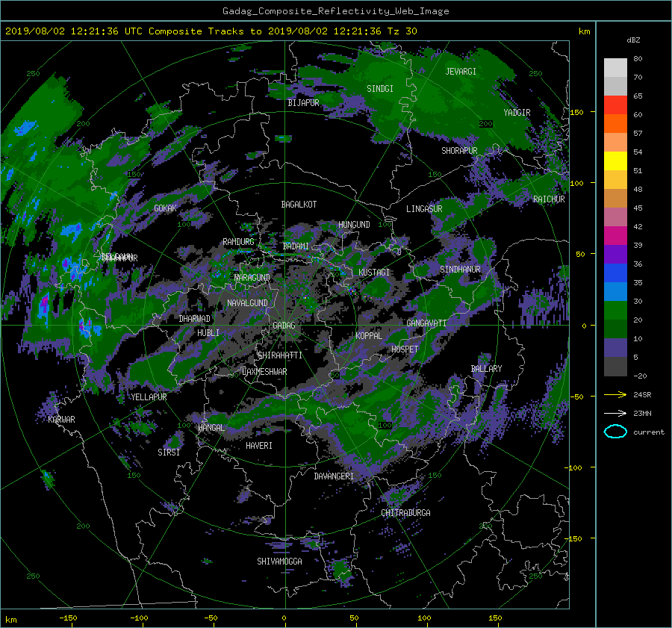Click the HUBLI city label
The height and width of the screenshot is (628, 672).
pos(208,333)
